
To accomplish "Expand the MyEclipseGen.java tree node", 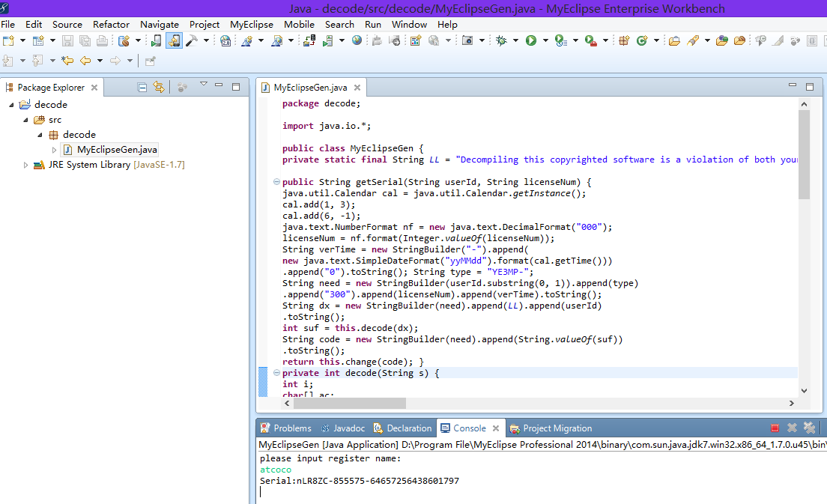I will [55, 150].
